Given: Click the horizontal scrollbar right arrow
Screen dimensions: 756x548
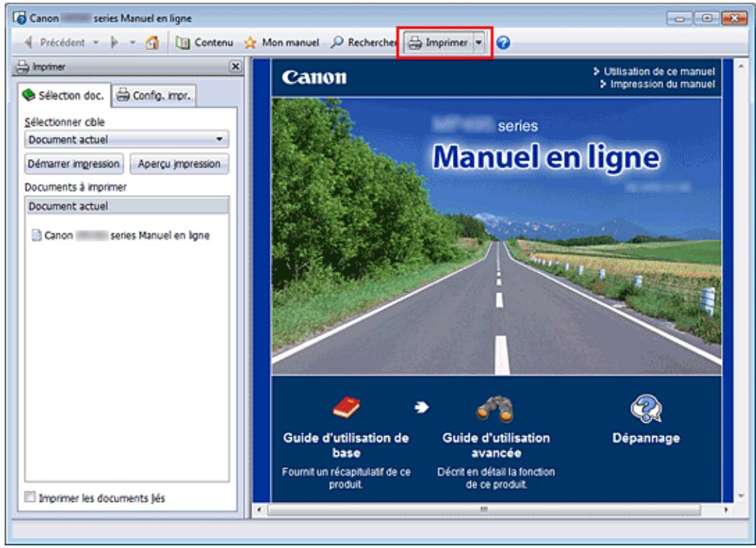Looking at the screenshot, I should click(x=726, y=509).
